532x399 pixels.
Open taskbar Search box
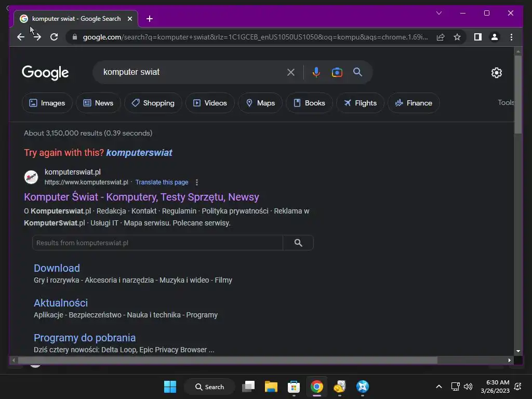tap(210, 387)
